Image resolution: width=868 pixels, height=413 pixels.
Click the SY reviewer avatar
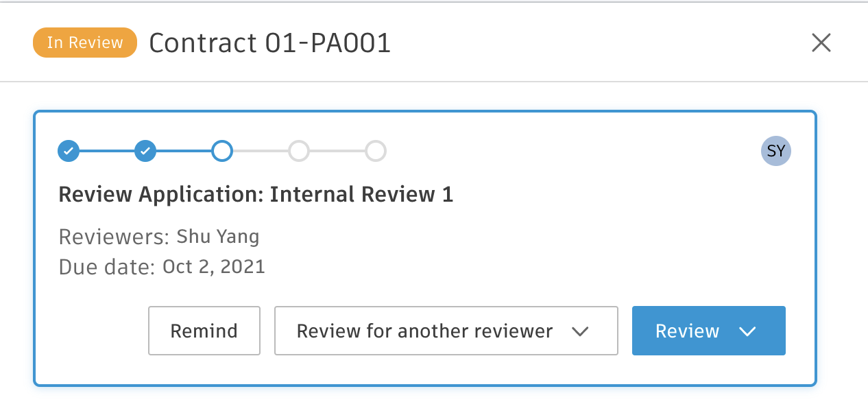click(x=775, y=151)
